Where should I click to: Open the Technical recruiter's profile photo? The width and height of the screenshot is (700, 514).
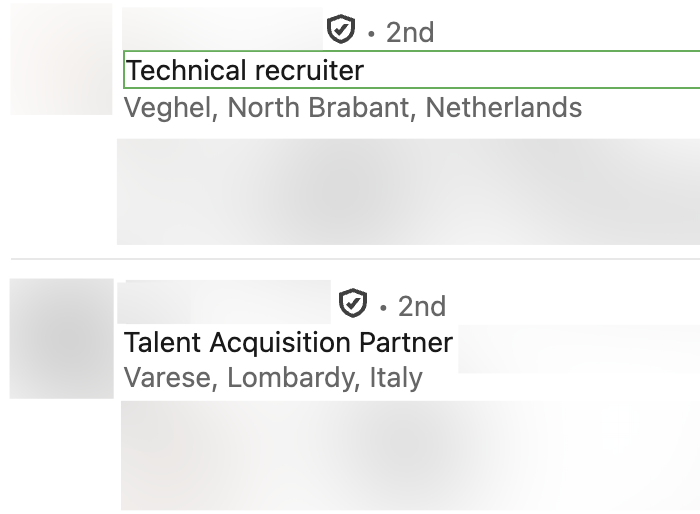tap(61, 59)
